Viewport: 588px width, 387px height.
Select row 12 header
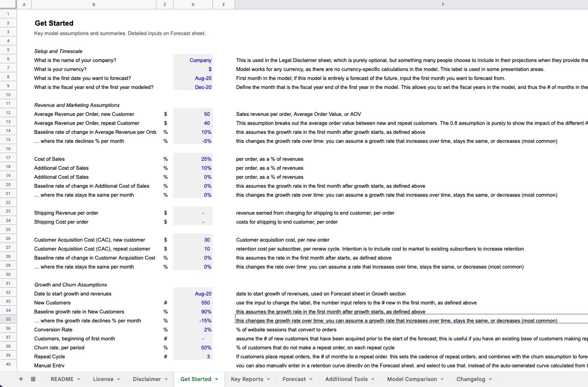click(8, 114)
